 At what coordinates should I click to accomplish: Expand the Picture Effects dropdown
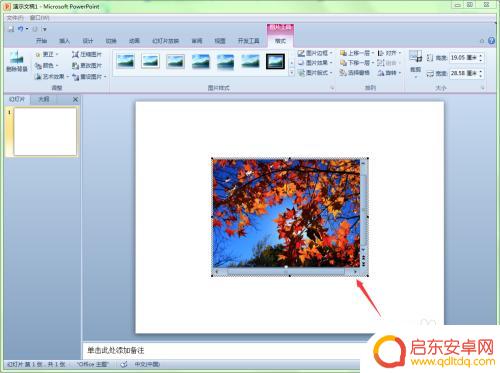tap(315, 63)
